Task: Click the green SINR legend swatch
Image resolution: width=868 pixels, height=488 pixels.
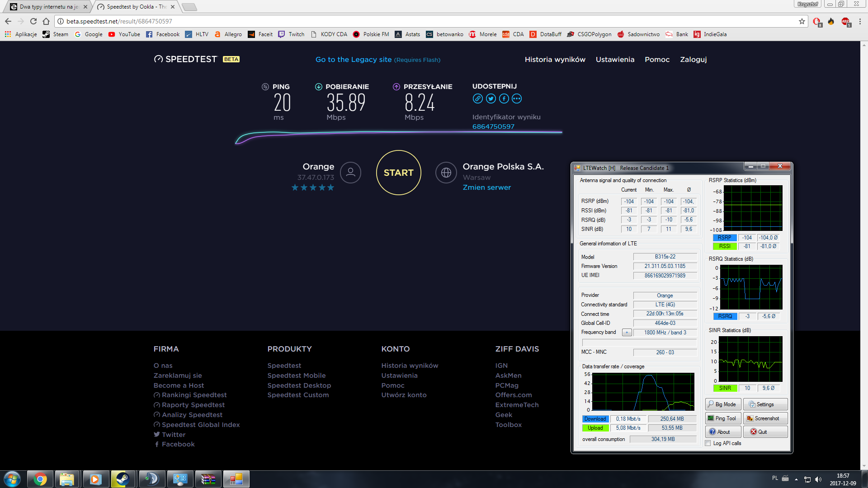Action: pos(725,388)
